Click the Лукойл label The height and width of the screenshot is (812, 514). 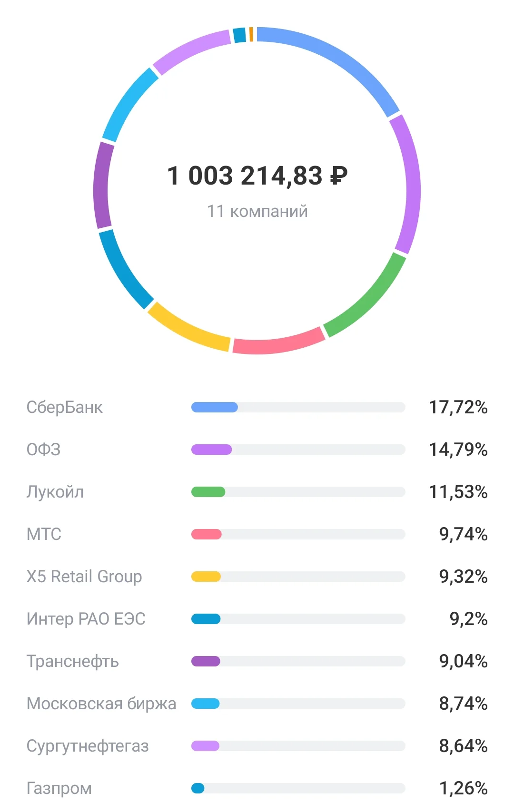[x=55, y=492]
